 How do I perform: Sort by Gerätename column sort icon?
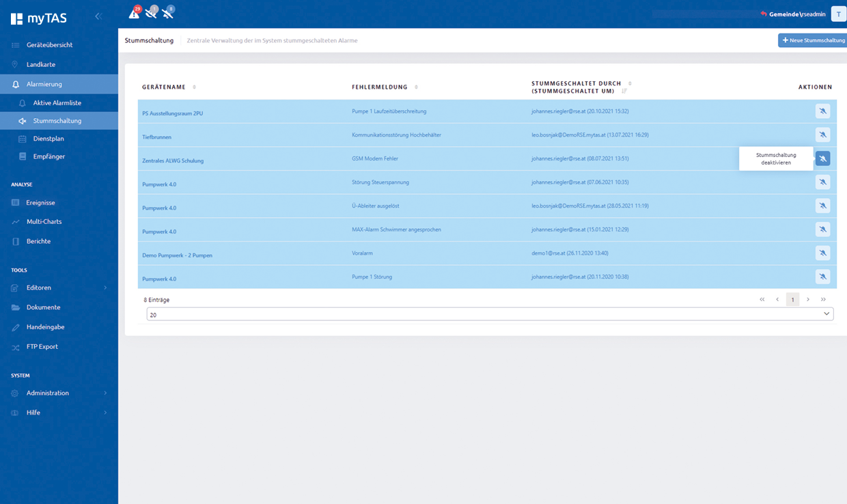point(195,87)
